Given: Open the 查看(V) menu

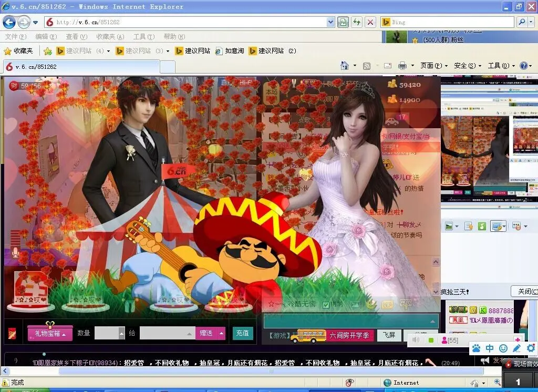Looking at the screenshot, I should coord(77,37).
